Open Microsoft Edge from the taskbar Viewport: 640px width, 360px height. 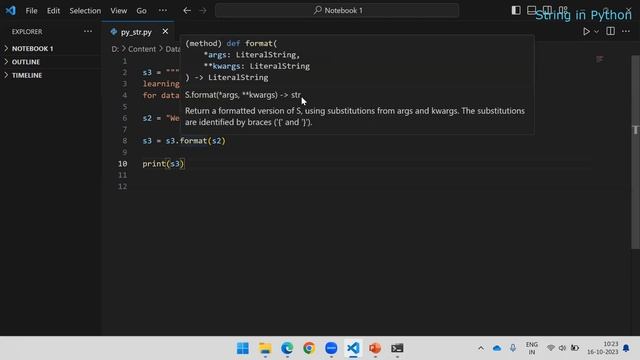287,348
